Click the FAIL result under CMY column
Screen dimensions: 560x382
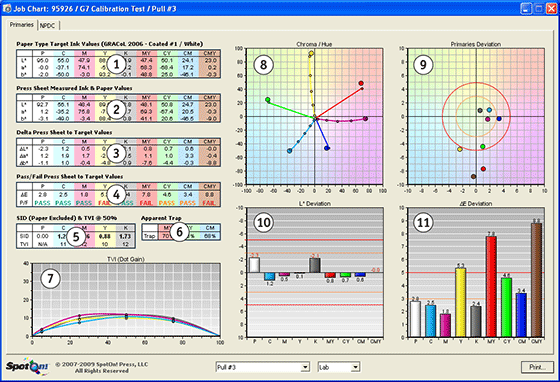pyautogui.click(x=209, y=203)
